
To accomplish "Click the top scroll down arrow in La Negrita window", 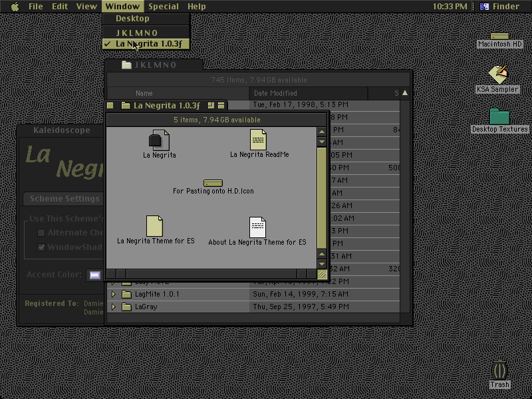I will pos(322,142).
